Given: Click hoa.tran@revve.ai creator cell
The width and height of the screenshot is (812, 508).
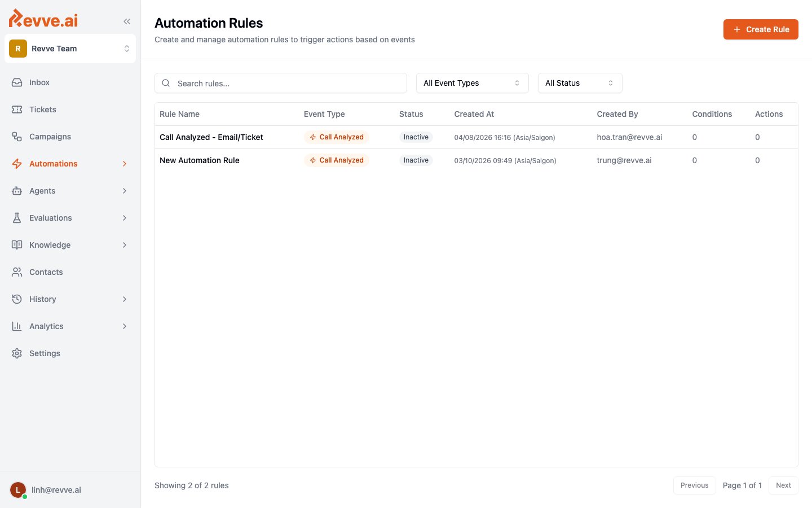Looking at the screenshot, I should point(629,137).
